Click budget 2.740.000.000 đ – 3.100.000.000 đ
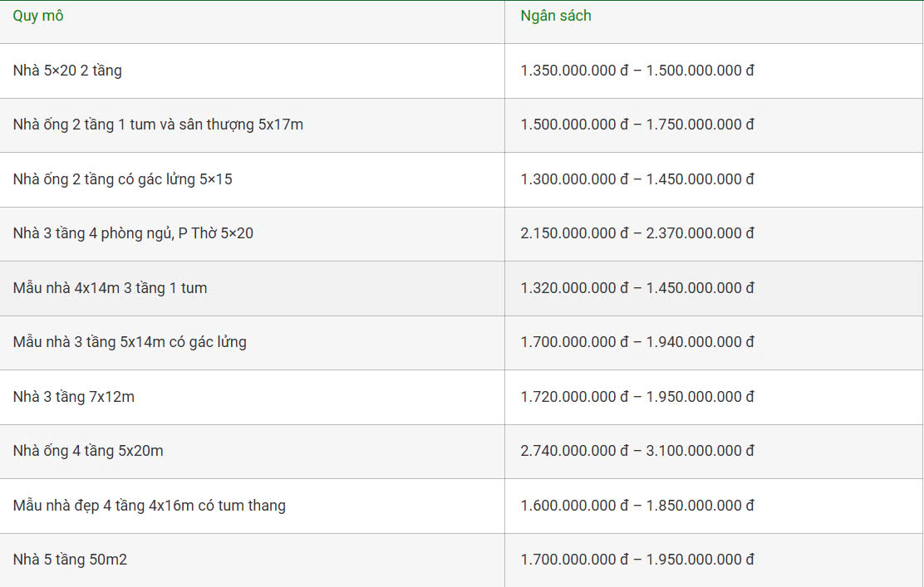 [x=637, y=451]
